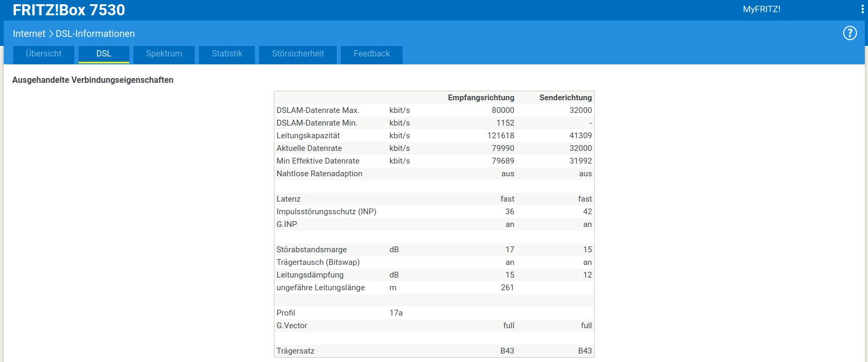Click Internet in the breadcrumb
The image size is (868, 362).
(29, 34)
